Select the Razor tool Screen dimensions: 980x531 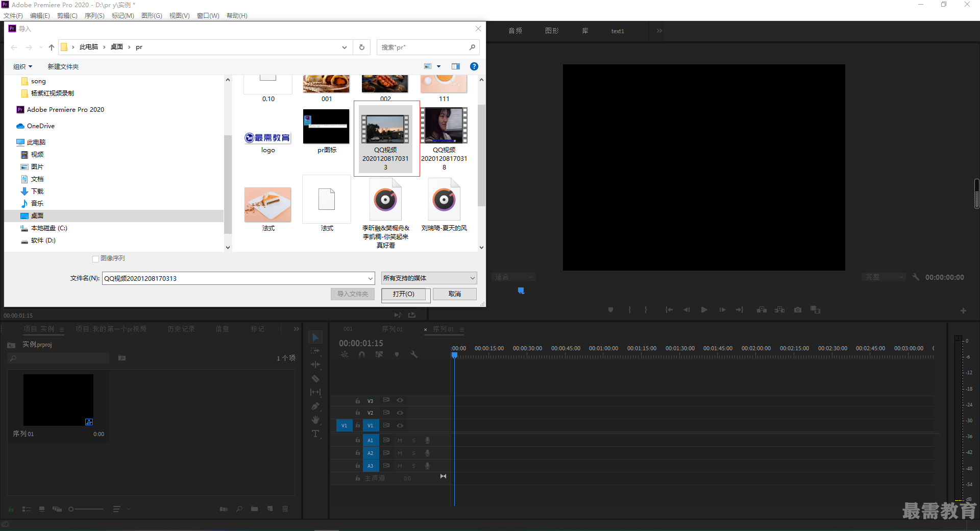[x=315, y=379]
